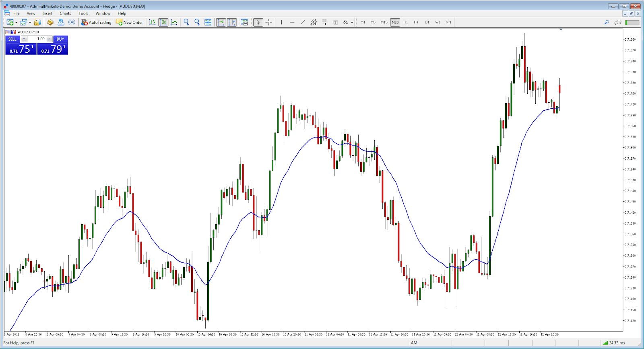Expand the profiles dropdown arrow
The image size is (644, 349).
coord(30,23)
